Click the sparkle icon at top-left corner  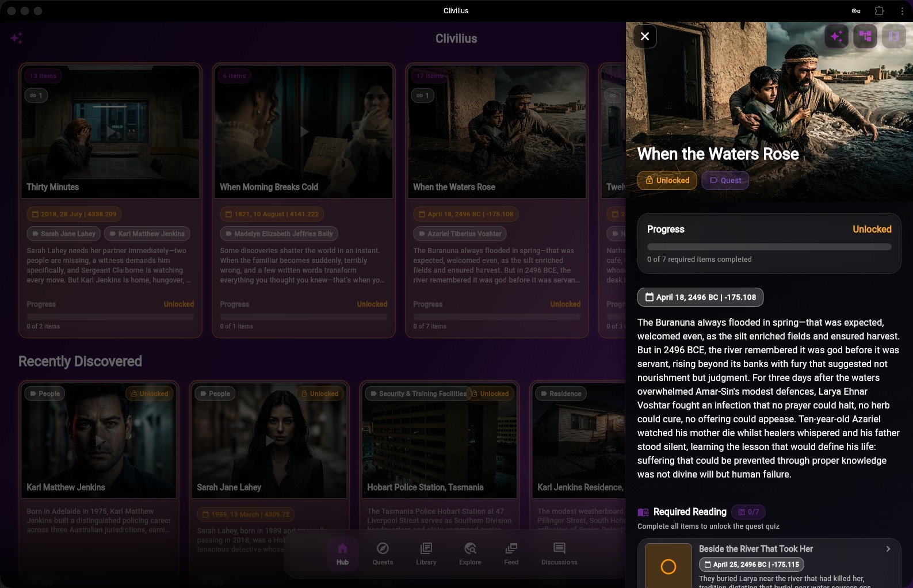16,38
